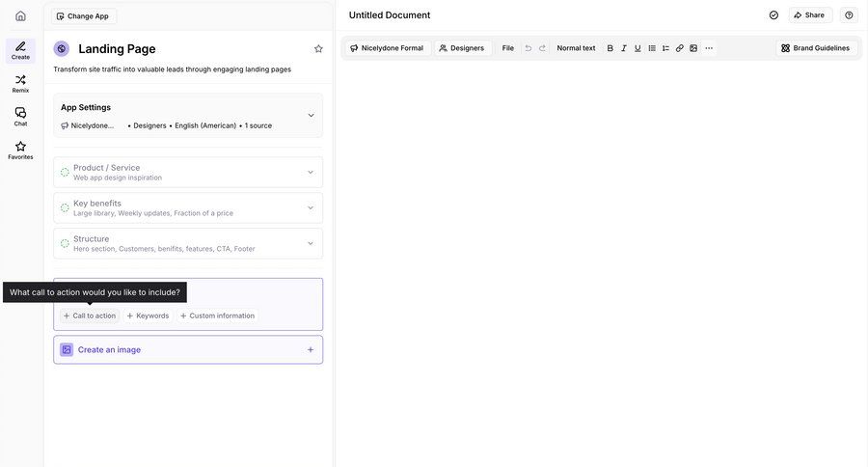Open the help question mark icon
868x467 pixels.
pos(849,15)
